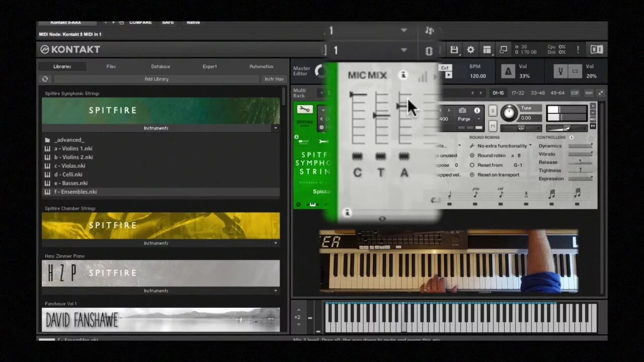Select the whole note tremolo articulation icon
This screenshot has height=362, width=644.
point(526,195)
